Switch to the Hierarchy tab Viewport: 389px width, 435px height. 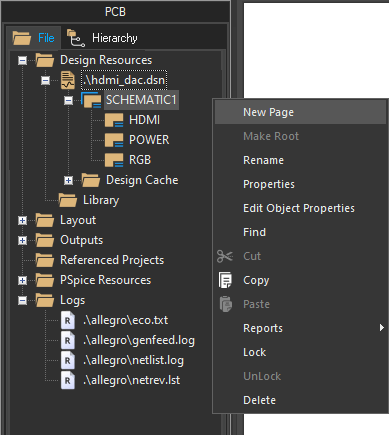(x=102, y=38)
